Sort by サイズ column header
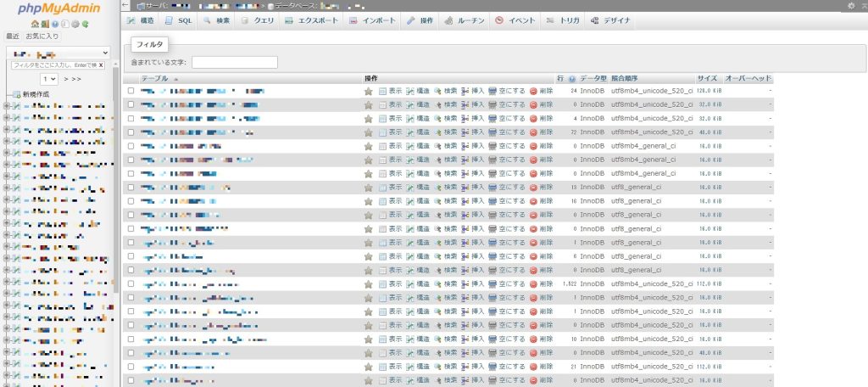Viewport: 868px width, 387px height. click(x=707, y=79)
